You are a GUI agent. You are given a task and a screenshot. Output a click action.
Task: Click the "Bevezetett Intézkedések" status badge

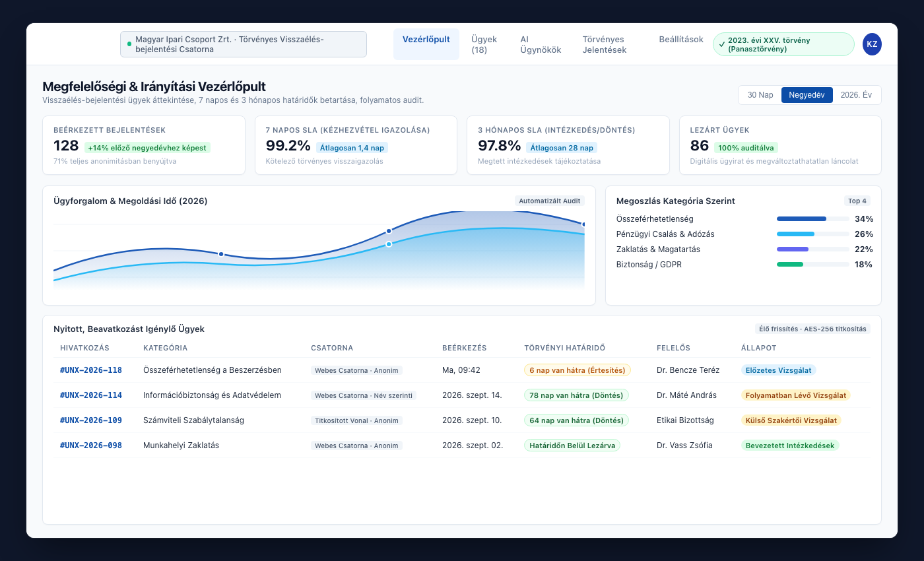click(790, 445)
